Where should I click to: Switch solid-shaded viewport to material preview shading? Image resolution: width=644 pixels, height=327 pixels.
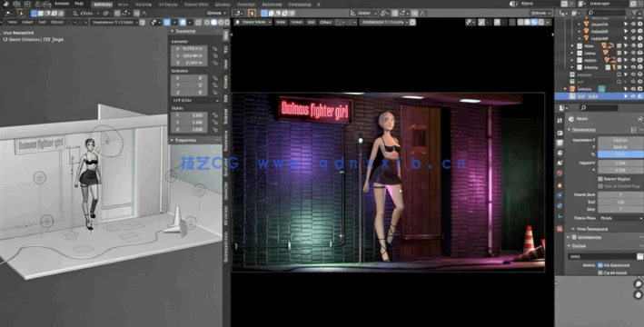click(x=220, y=22)
